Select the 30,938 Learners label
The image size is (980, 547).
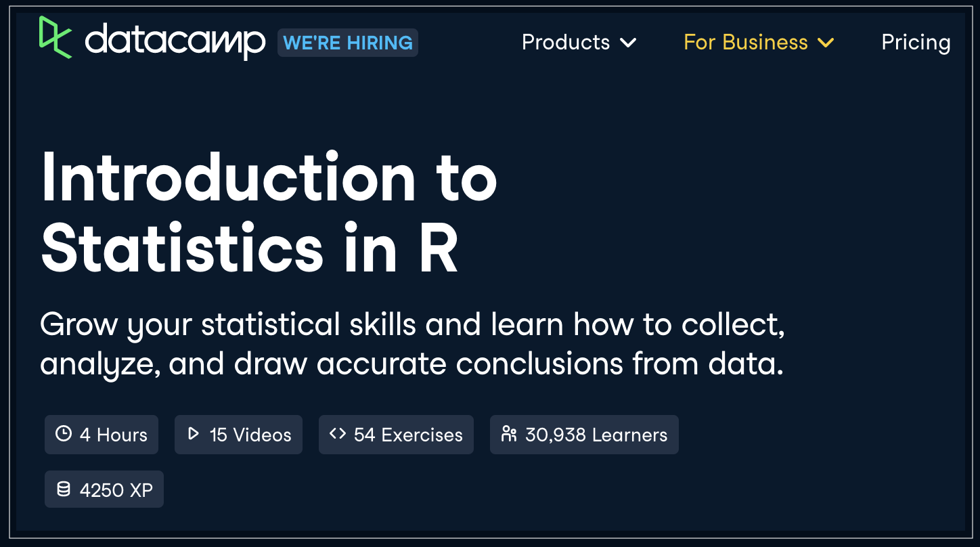pos(596,435)
